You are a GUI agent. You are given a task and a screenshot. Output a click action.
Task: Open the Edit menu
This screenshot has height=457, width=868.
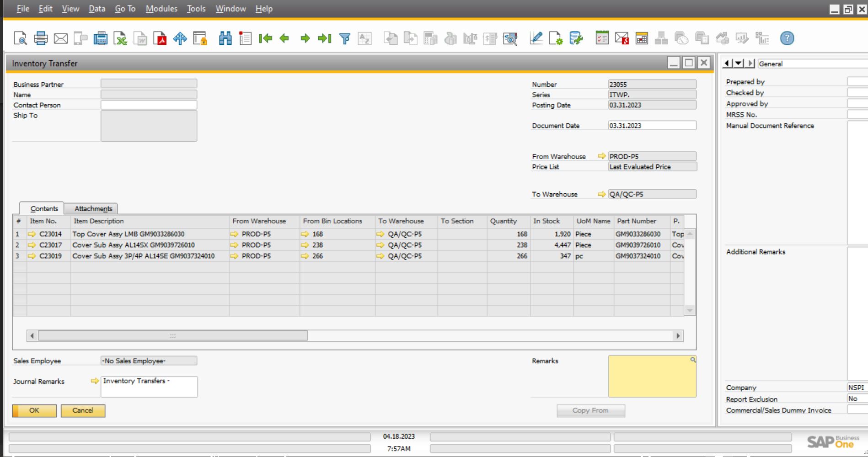tap(45, 9)
